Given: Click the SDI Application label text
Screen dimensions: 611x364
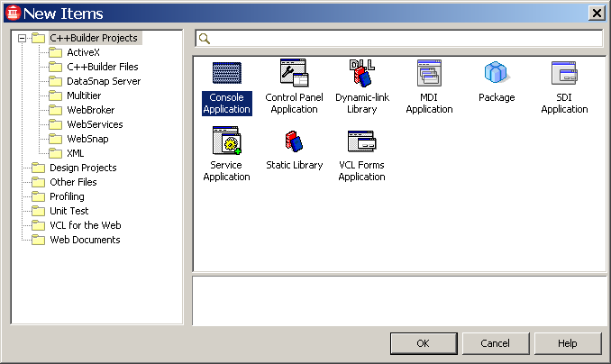Looking at the screenshot, I should click(x=564, y=104).
